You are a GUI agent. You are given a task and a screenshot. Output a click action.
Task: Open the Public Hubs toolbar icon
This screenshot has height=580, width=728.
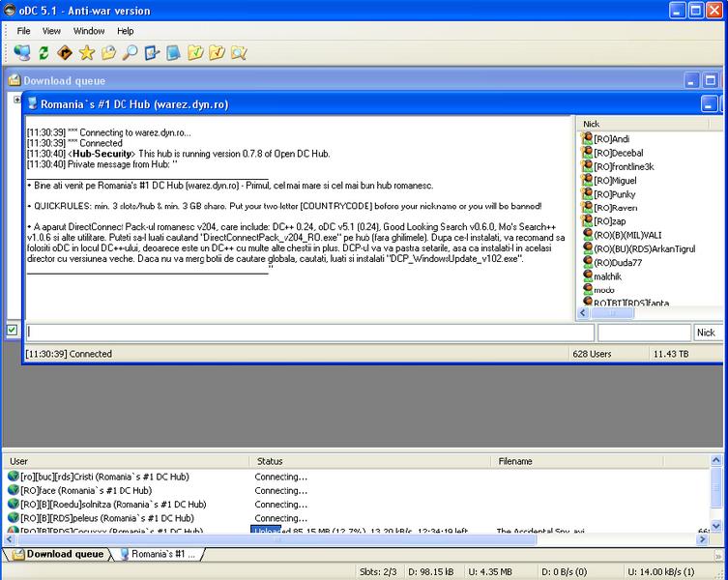(x=22, y=52)
